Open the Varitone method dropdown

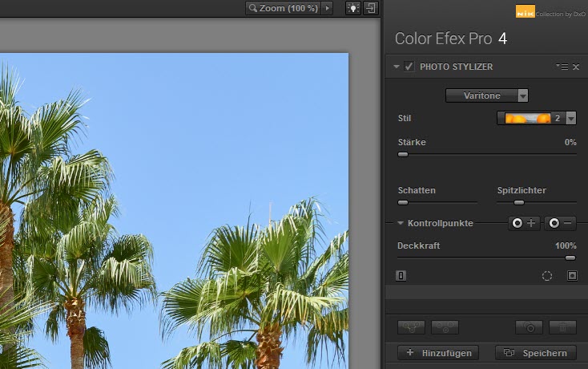pyautogui.click(x=487, y=95)
